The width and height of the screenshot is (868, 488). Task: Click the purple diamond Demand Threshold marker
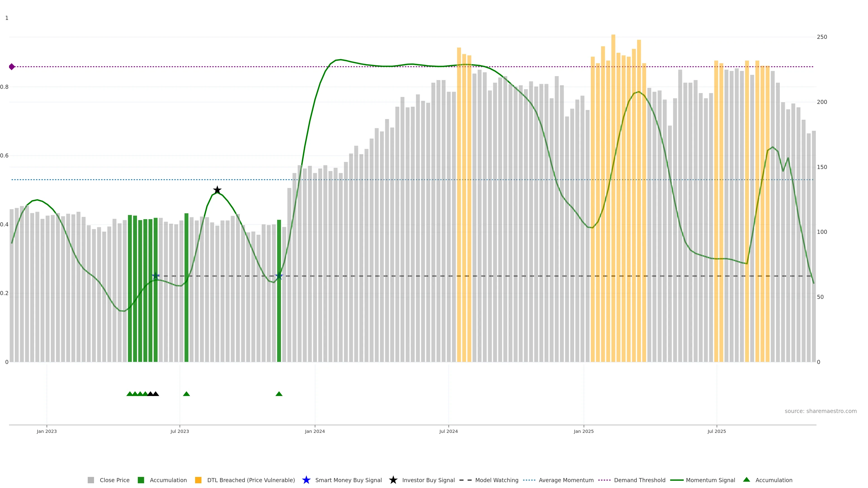(12, 67)
